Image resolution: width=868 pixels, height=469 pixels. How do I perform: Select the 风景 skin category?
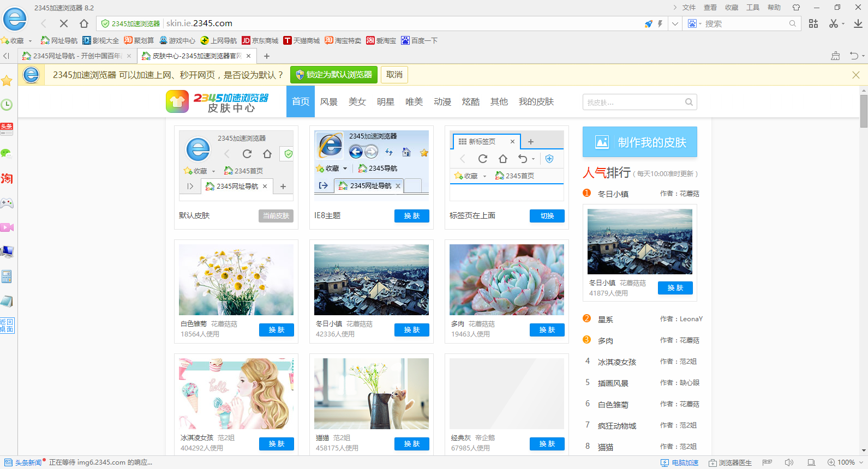[329, 101]
